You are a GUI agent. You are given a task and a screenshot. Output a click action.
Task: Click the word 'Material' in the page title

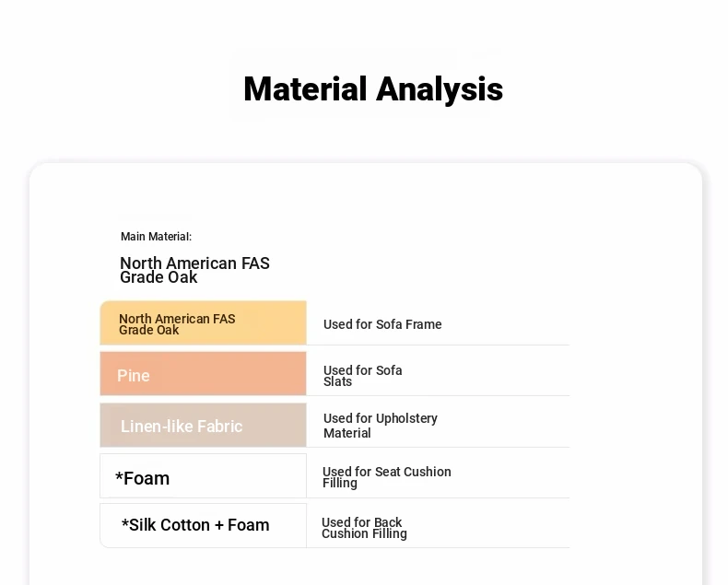305,89
